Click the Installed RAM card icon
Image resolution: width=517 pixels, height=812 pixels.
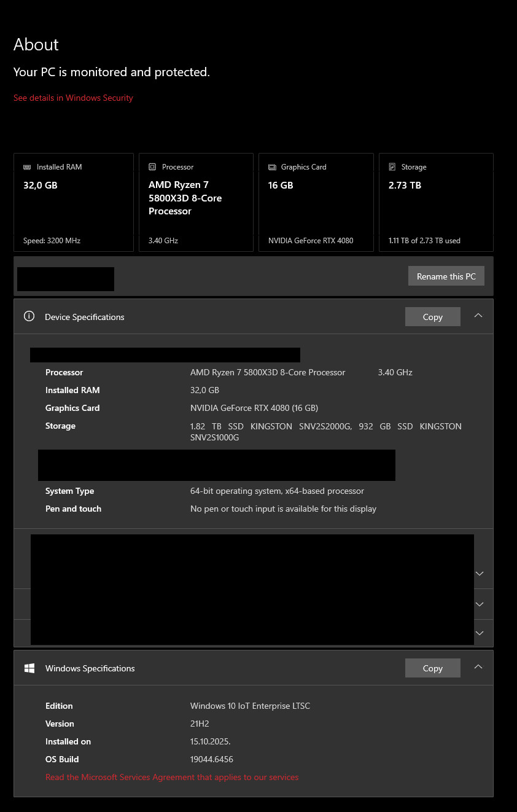[27, 167]
